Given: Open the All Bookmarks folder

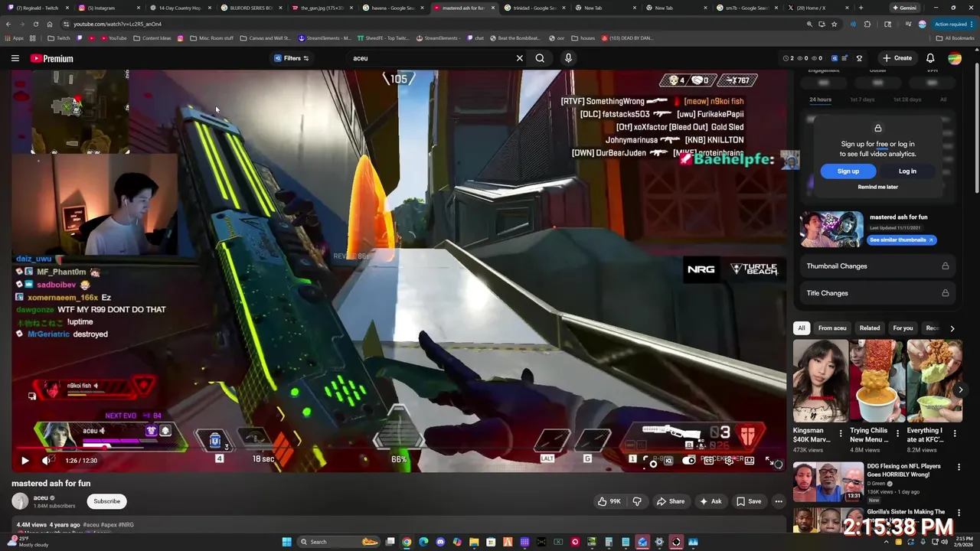Looking at the screenshot, I should click(955, 37).
